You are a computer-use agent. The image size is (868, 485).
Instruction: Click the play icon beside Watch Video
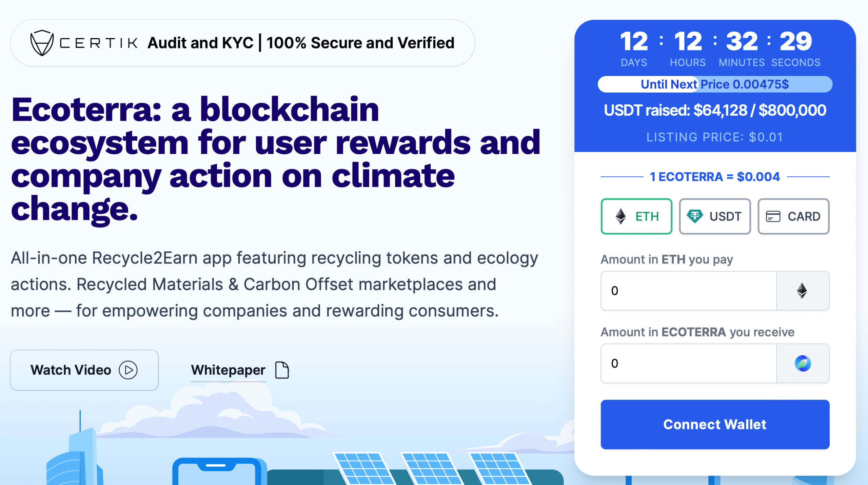point(128,370)
